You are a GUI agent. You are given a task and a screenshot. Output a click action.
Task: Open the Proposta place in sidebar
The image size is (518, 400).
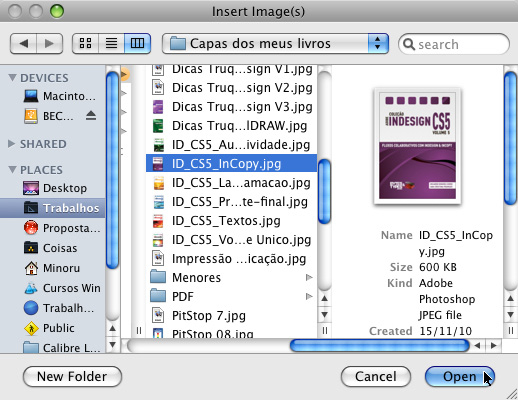(62, 228)
